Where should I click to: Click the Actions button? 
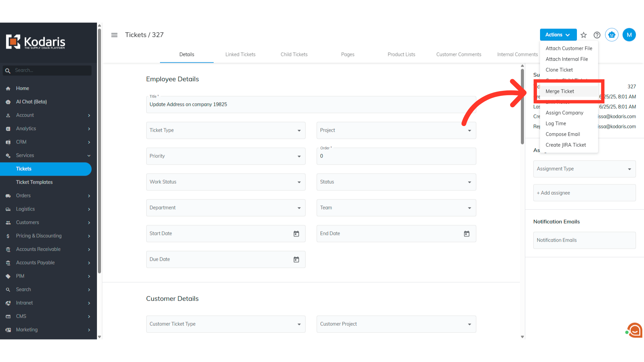pos(557,35)
